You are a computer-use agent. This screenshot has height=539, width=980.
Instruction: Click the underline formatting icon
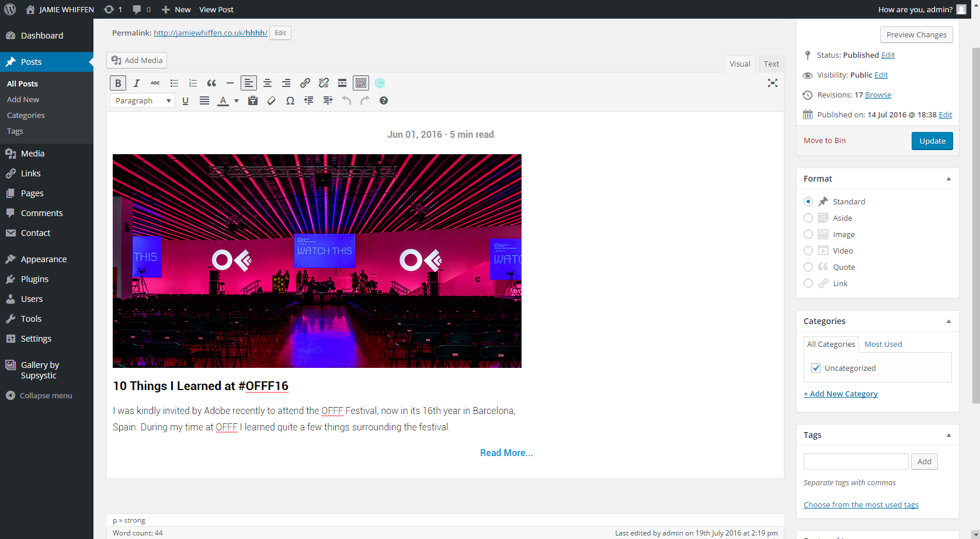pyautogui.click(x=186, y=100)
